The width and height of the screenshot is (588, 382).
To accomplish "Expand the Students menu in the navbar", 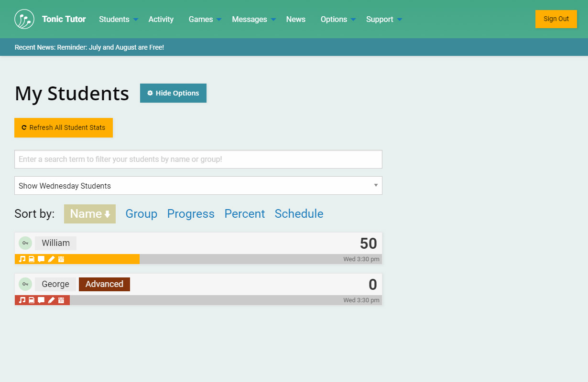I will [x=118, y=19].
